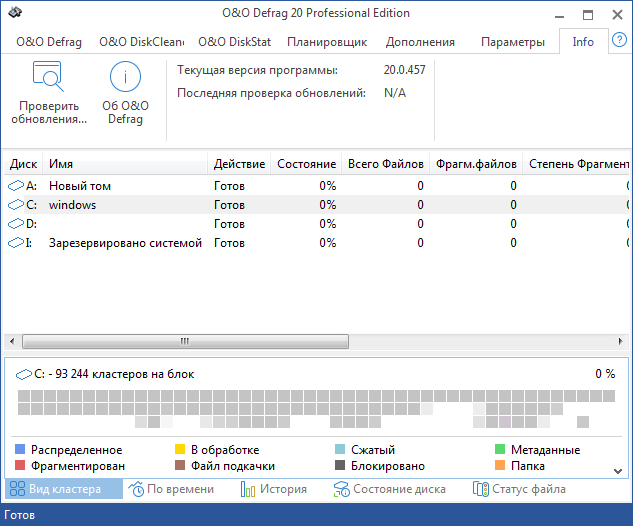Open the O&O DiskCleaner tab
The height and width of the screenshot is (526, 633).
click(x=141, y=42)
